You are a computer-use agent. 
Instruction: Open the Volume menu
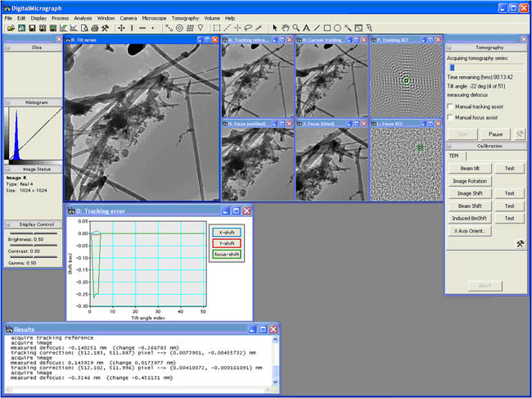(212, 18)
